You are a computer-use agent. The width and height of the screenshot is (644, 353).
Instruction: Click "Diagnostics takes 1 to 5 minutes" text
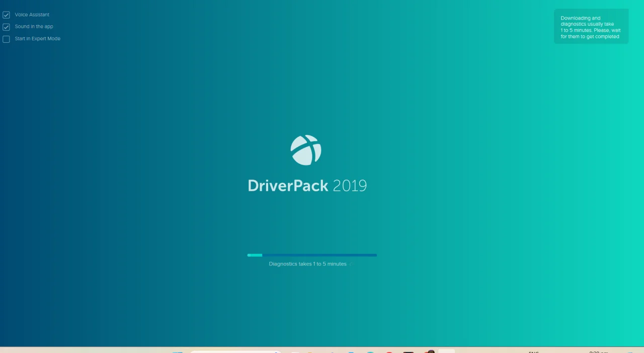tap(307, 264)
